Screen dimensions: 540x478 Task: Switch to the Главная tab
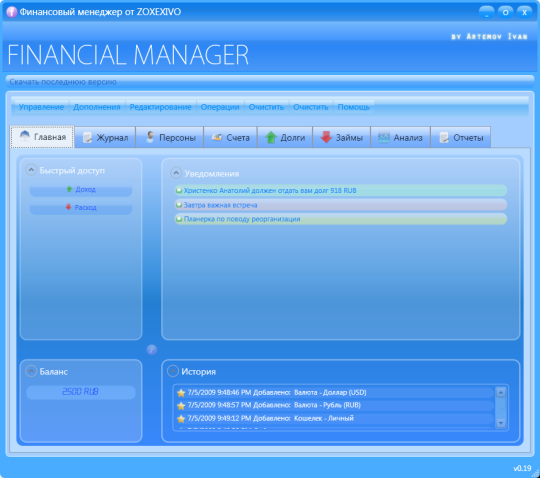[42, 137]
